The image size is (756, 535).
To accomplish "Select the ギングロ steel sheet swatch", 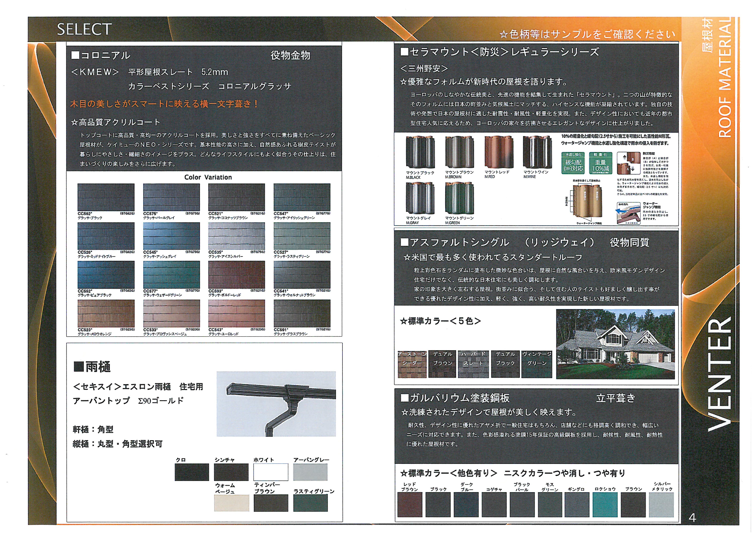I will pyautogui.click(x=577, y=505).
